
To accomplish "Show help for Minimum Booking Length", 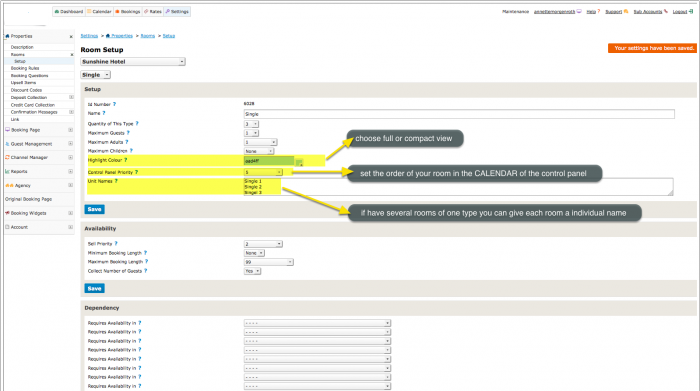I will click(145, 253).
